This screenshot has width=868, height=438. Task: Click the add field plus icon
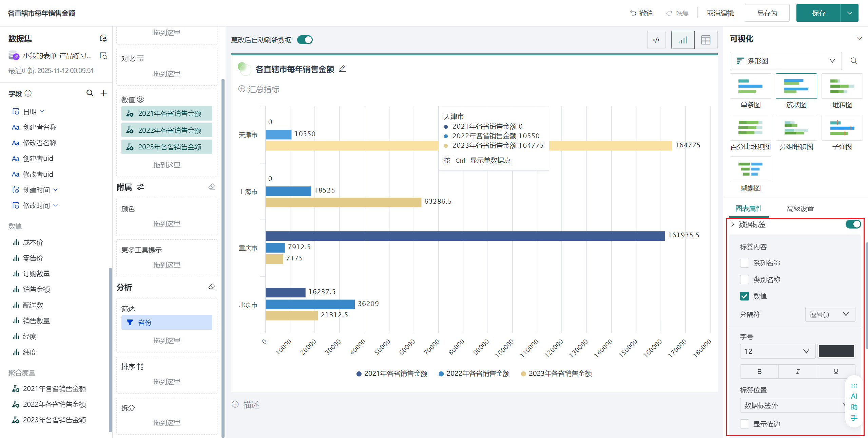[103, 93]
